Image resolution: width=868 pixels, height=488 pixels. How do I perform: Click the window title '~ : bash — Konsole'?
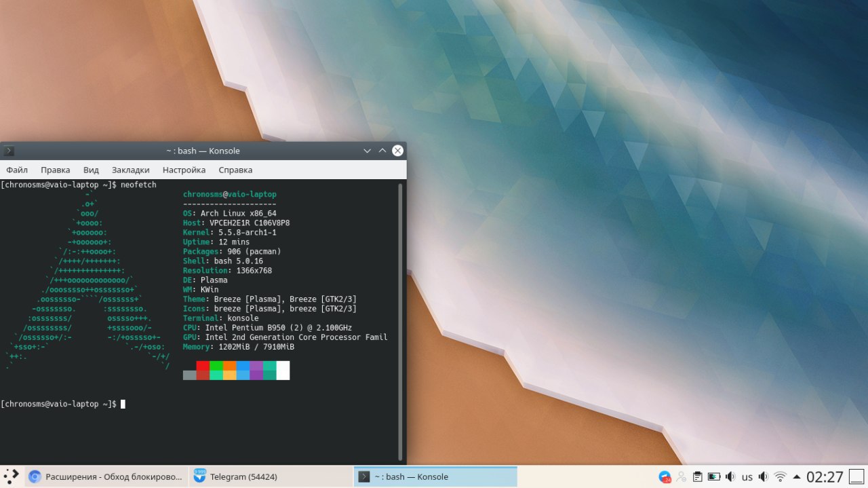203,151
